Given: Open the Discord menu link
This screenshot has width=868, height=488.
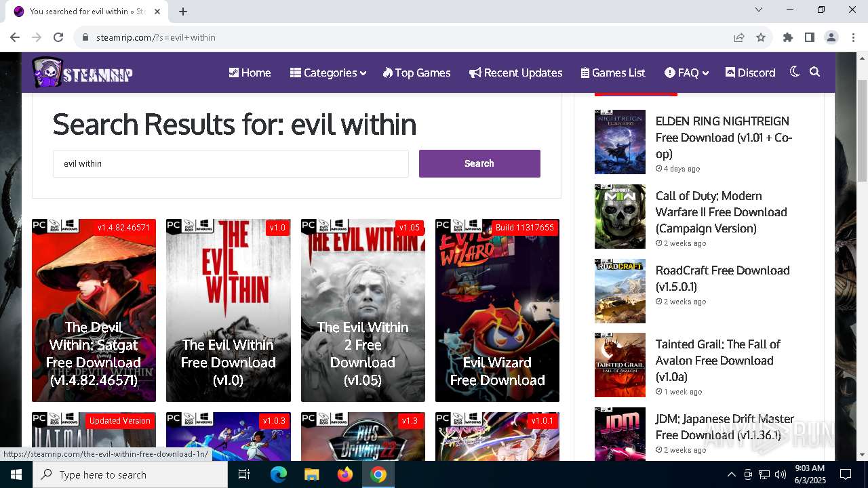Looking at the screenshot, I should coord(750,73).
